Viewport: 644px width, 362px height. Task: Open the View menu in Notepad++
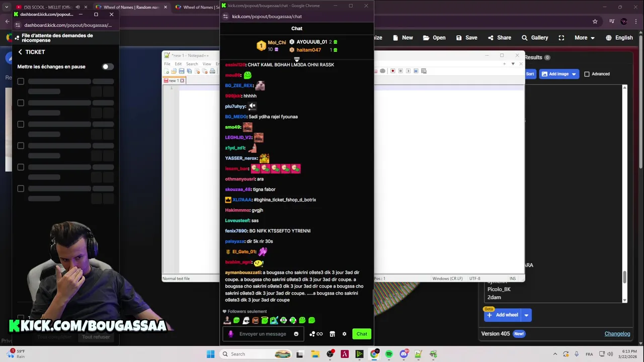coord(207,64)
